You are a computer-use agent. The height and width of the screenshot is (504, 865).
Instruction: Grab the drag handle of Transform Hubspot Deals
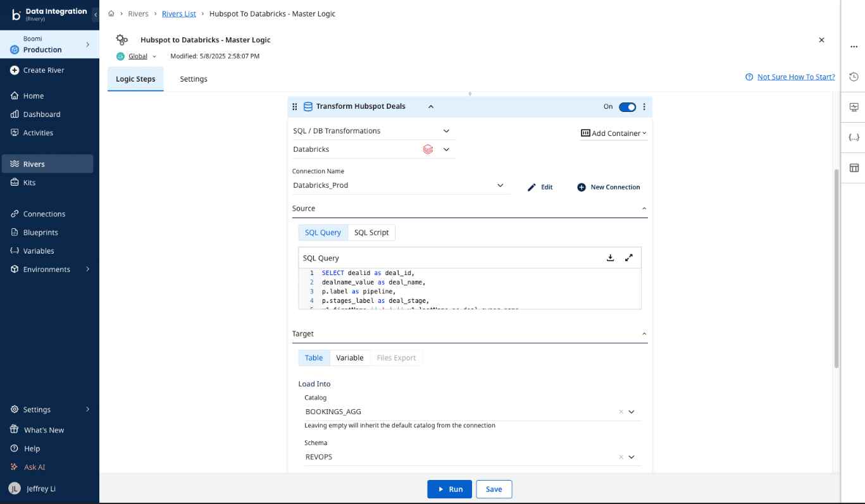pyautogui.click(x=294, y=107)
